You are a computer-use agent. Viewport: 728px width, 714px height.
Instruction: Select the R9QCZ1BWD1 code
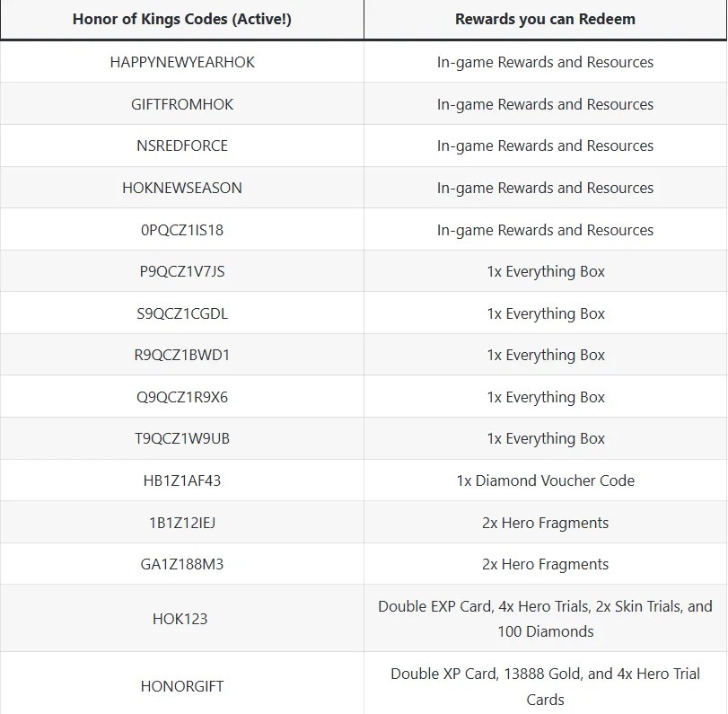[x=181, y=355]
